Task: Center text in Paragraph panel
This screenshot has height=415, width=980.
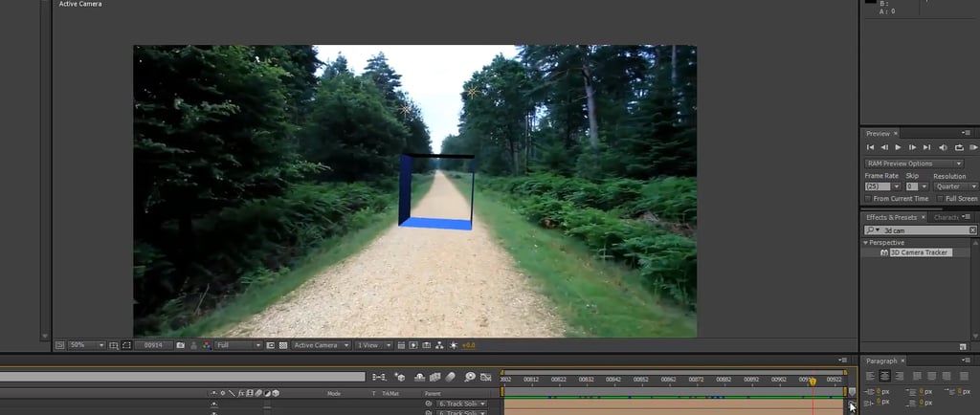Action: click(884, 376)
